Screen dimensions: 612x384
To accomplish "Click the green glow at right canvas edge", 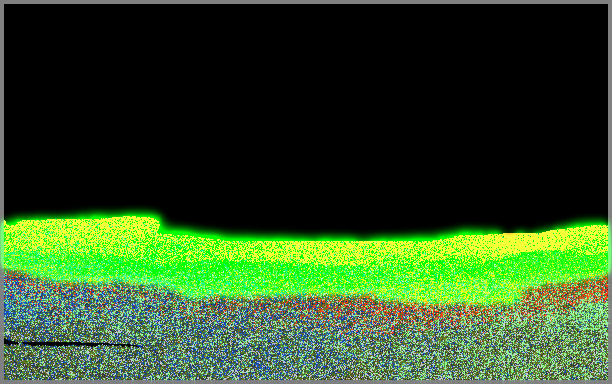I will tap(610, 248).
